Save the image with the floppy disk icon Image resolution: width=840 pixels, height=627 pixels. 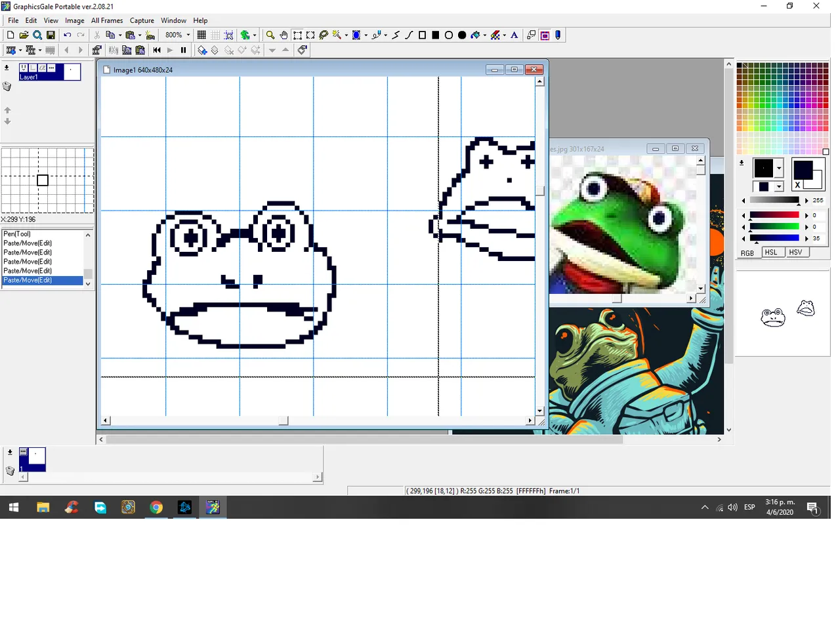[51, 35]
